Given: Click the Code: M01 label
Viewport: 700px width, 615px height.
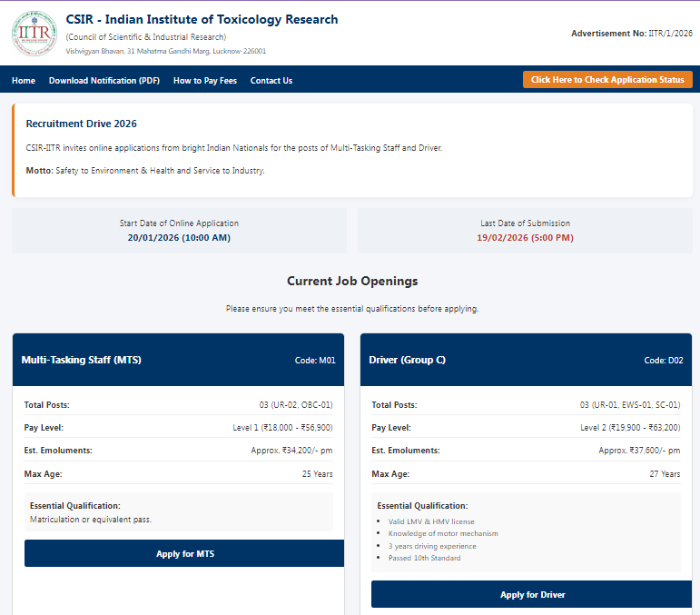Looking at the screenshot, I should pos(315,361).
